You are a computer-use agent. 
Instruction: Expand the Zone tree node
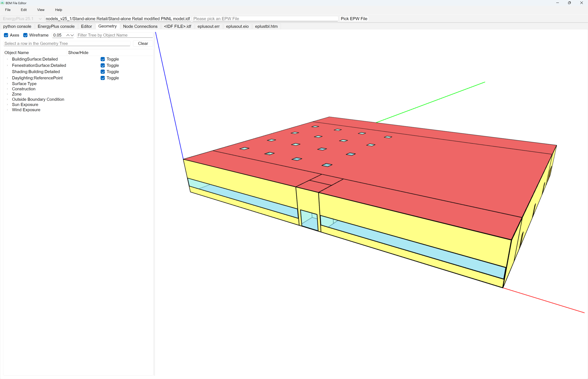(x=7, y=94)
